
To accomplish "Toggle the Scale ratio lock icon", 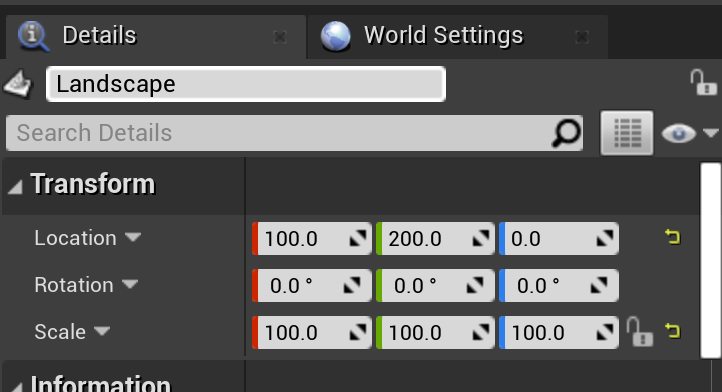I will click(x=640, y=331).
